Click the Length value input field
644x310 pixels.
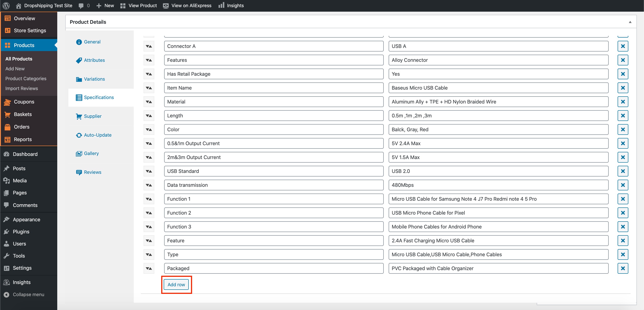coord(498,116)
